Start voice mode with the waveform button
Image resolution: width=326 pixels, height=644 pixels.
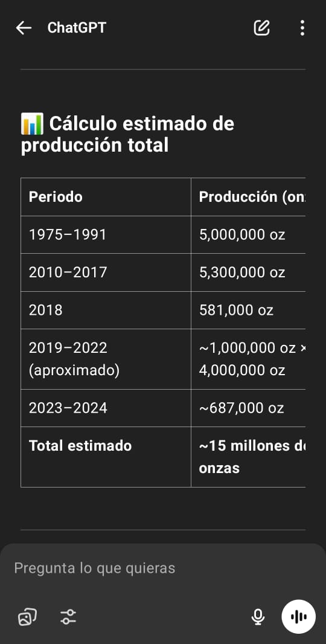[298, 616]
